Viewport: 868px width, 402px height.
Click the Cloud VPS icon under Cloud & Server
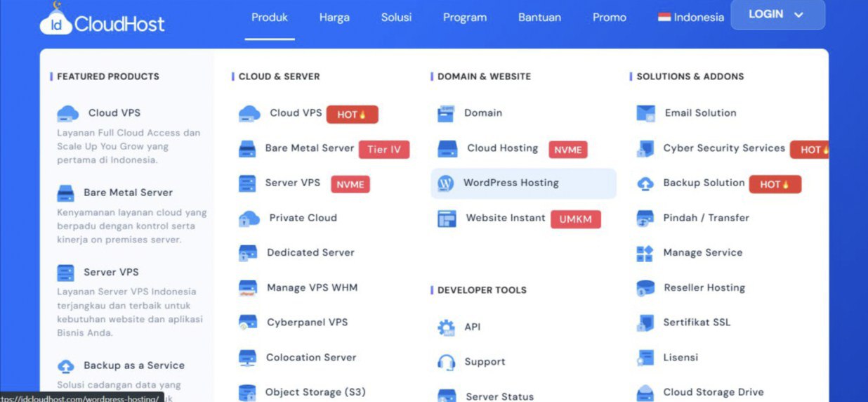click(x=249, y=113)
